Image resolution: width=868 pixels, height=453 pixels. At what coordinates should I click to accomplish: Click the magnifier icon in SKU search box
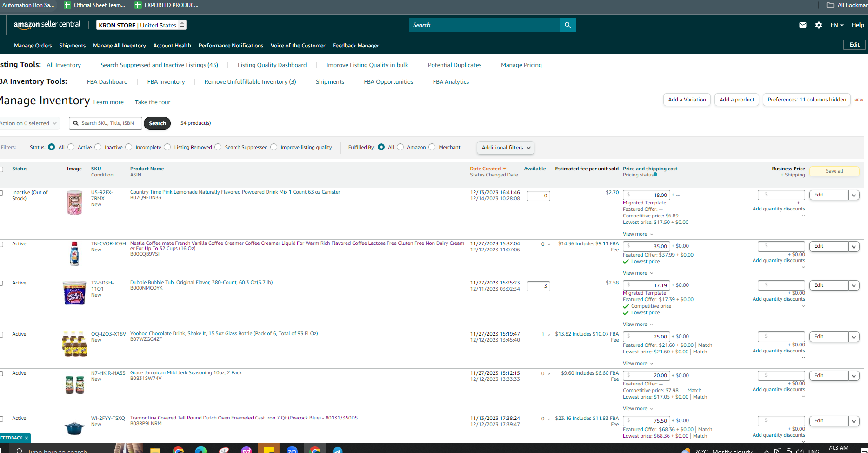75,123
